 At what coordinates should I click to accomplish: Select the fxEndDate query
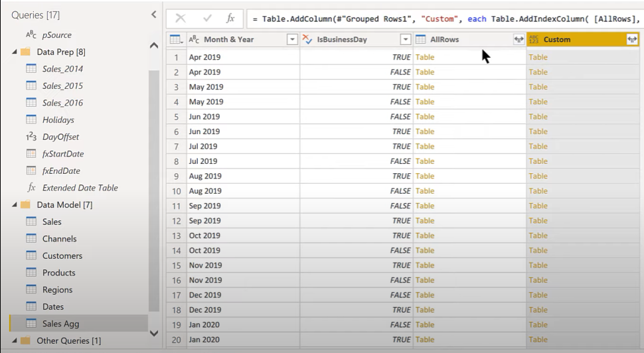click(x=61, y=171)
